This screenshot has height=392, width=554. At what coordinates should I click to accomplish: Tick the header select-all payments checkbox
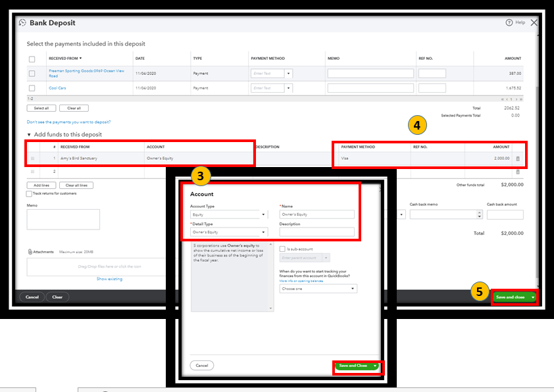(32, 59)
